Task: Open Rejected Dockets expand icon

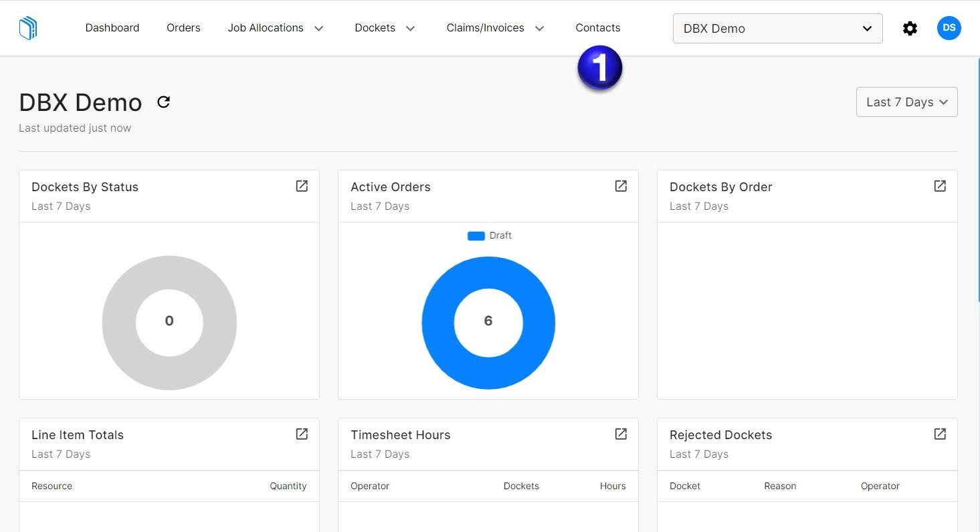Action: pyautogui.click(x=940, y=434)
